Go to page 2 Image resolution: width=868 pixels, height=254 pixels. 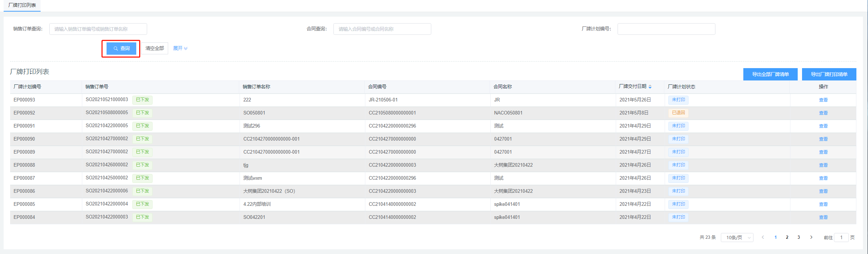787,237
